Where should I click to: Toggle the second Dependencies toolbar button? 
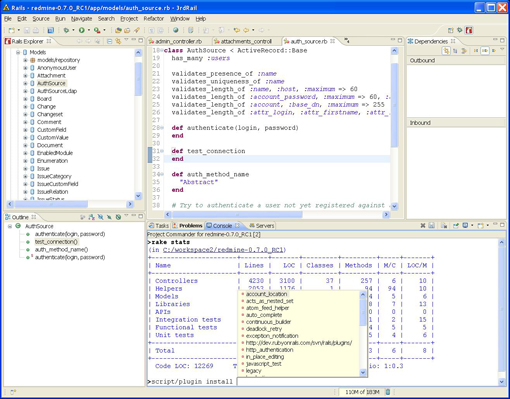[x=455, y=51]
